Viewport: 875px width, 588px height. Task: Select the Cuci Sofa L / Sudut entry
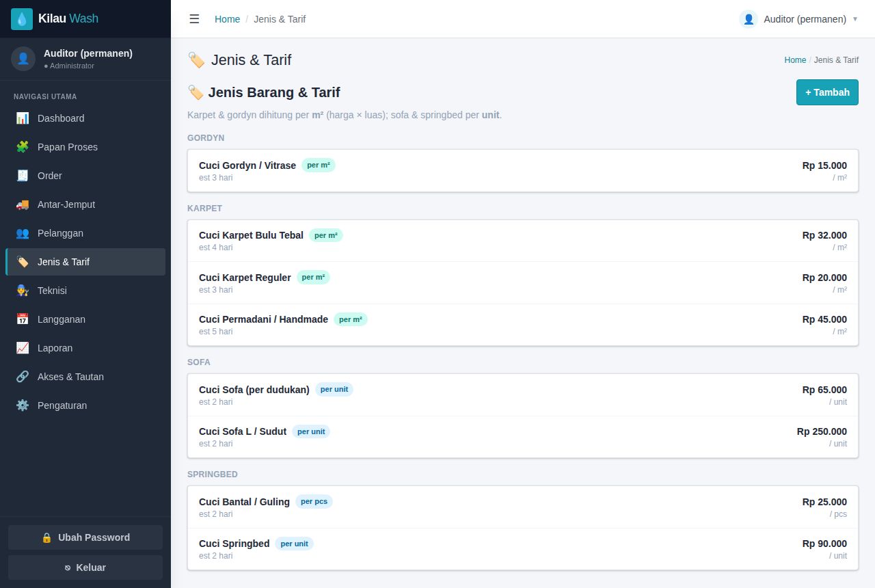523,437
